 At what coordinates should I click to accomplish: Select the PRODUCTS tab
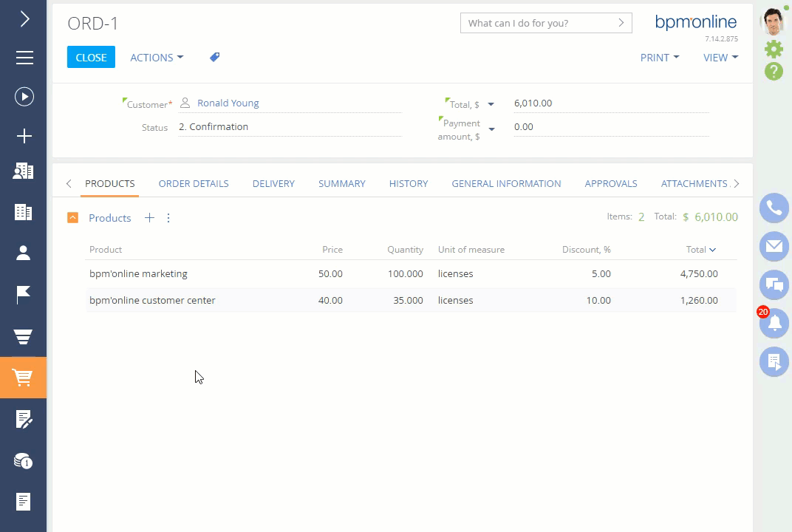[x=109, y=183]
